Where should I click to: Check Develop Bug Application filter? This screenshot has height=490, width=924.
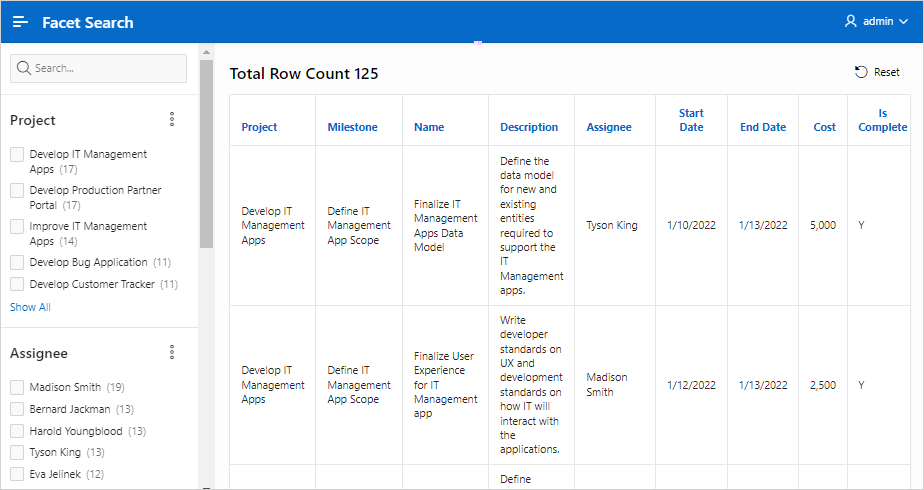tap(17, 262)
